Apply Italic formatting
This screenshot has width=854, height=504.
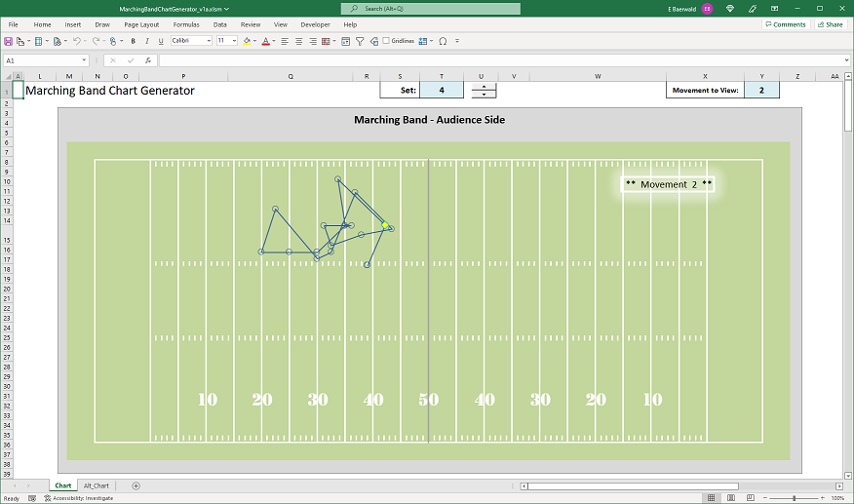(x=146, y=41)
